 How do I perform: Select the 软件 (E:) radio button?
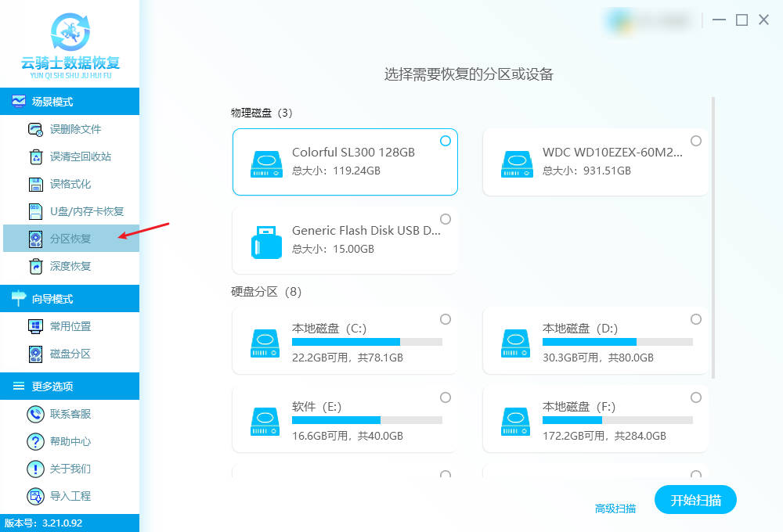(446, 397)
